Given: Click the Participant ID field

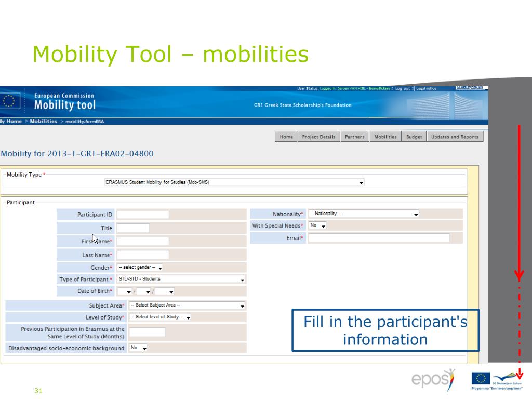Looking at the screenshot, I should [143, 215].
